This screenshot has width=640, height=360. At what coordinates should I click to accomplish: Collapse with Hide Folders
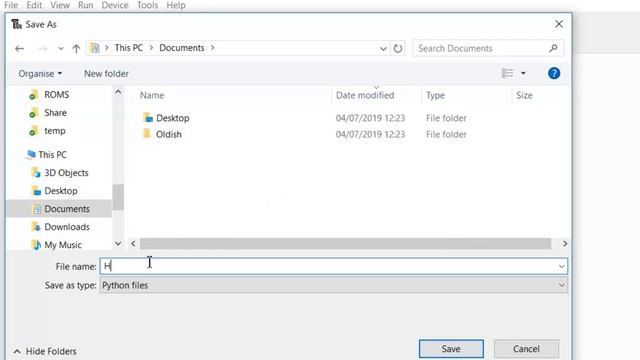click(x=45, y=351)
